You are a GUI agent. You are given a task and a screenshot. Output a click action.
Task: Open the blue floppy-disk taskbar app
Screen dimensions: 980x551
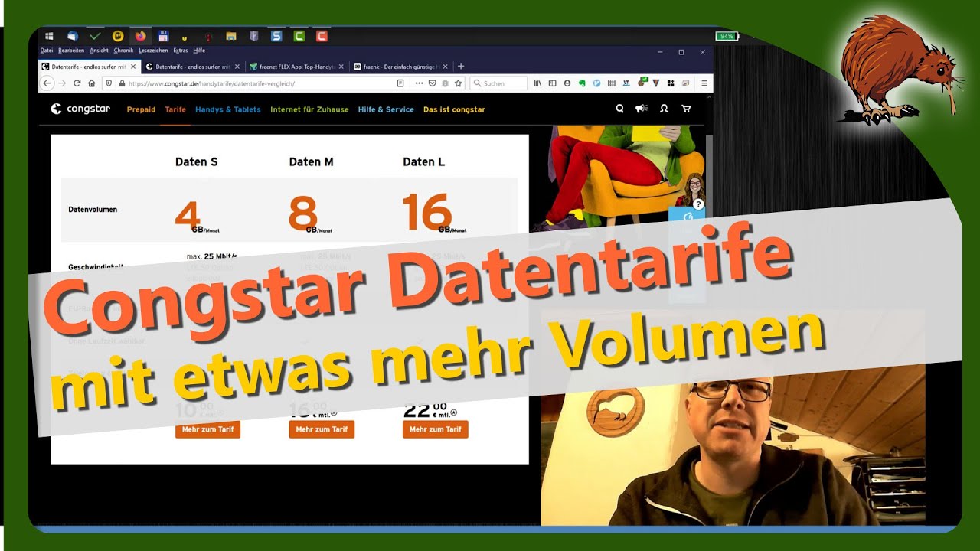point(163,36)
